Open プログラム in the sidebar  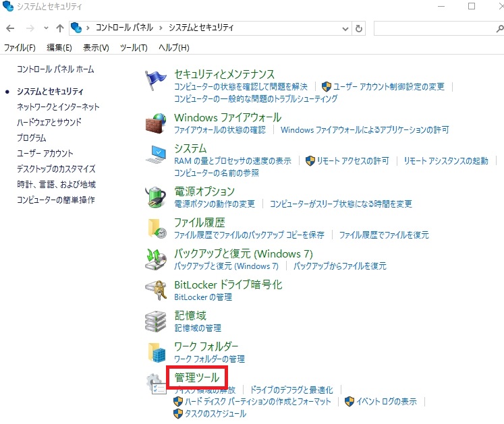click(32, 138)
